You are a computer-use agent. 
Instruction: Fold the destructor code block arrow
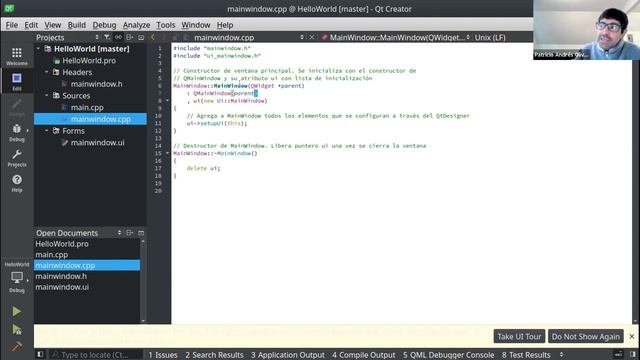tap(167, 153)
